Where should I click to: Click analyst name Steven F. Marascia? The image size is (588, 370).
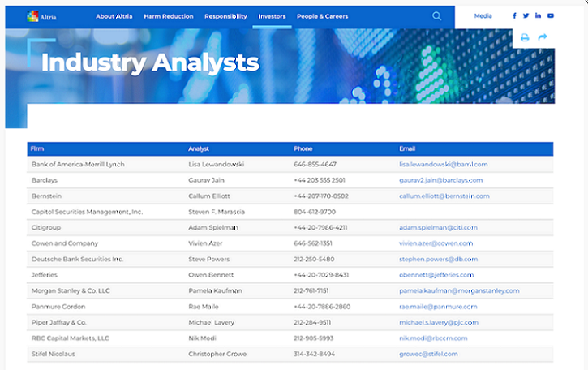(x=217, y=212)
